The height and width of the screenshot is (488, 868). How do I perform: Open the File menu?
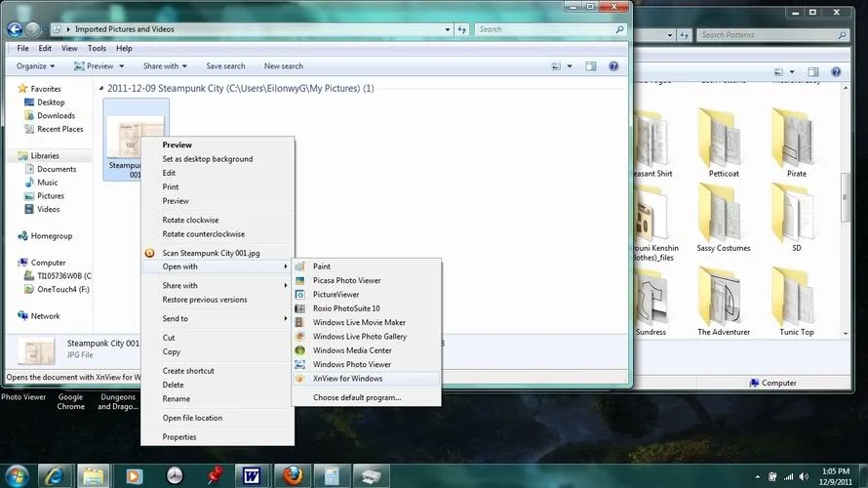[22, 48]
